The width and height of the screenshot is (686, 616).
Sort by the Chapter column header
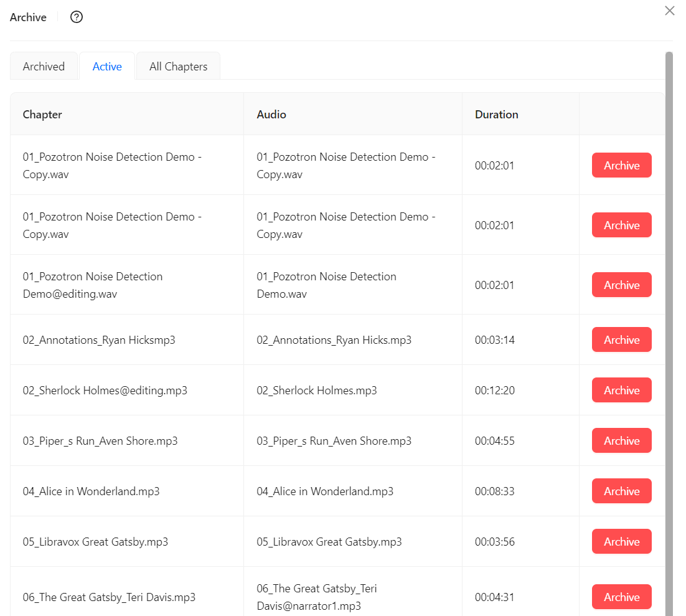click(42, 114)
